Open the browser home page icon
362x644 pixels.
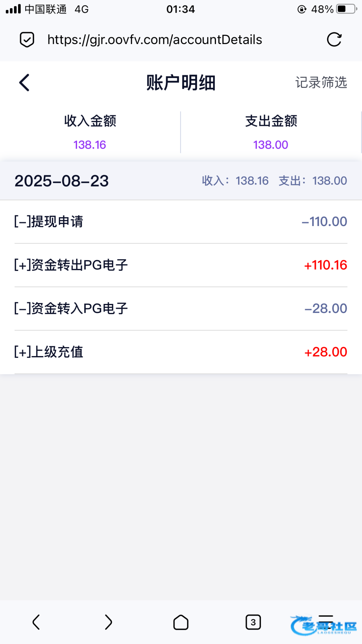(181, 622)
